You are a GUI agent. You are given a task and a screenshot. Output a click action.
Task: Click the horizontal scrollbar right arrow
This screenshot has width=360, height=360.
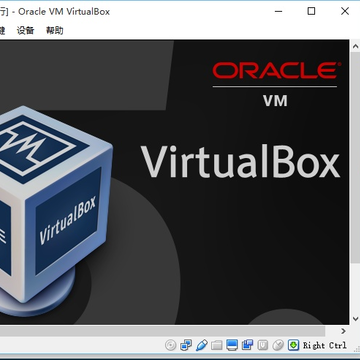click(x=343, y=331)
